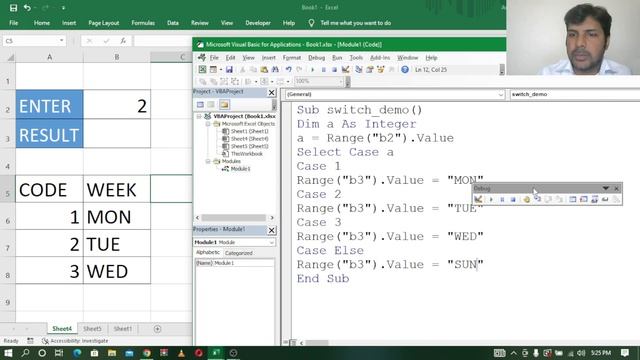
Task: Click Excel Undo icon in quick access toolbar
Action: pos(27,8)
